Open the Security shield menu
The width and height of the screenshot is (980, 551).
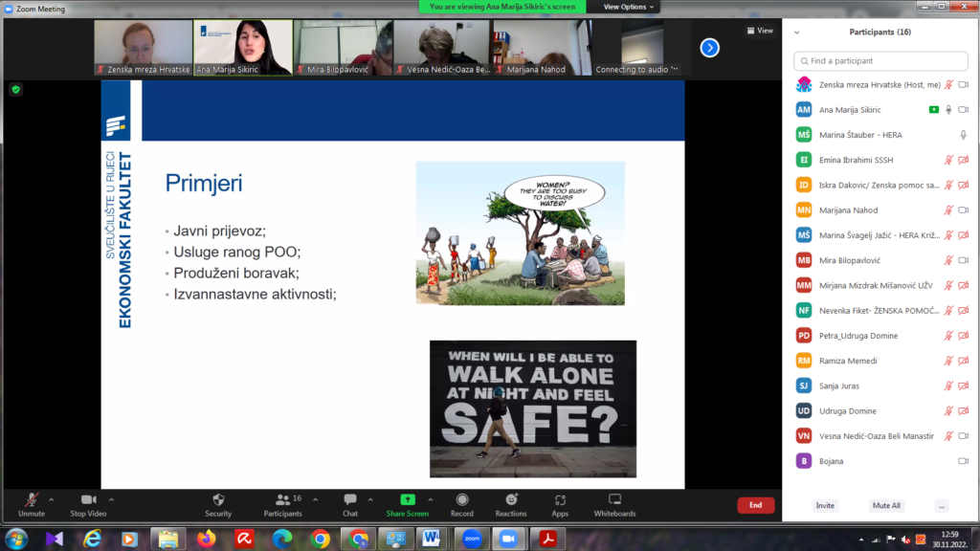(218, 505)
